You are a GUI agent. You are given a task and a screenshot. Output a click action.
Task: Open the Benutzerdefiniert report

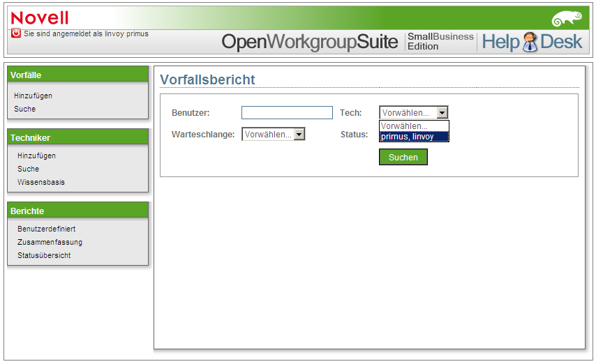46,229
